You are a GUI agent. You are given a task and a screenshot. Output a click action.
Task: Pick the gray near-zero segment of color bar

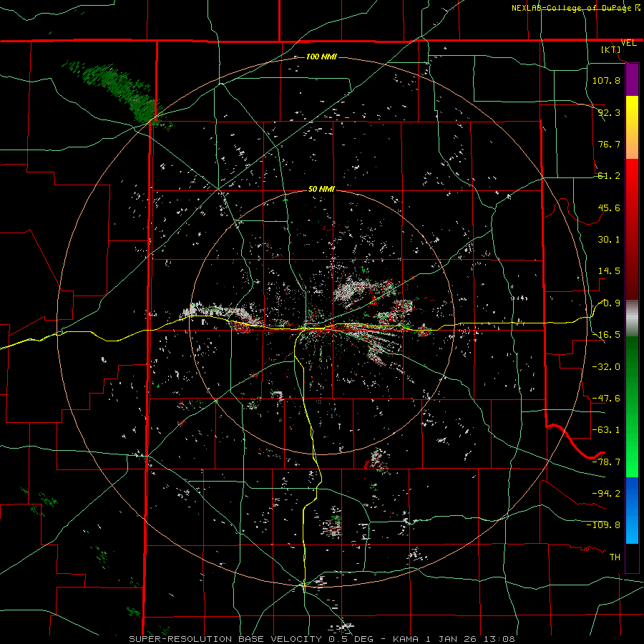632,318
